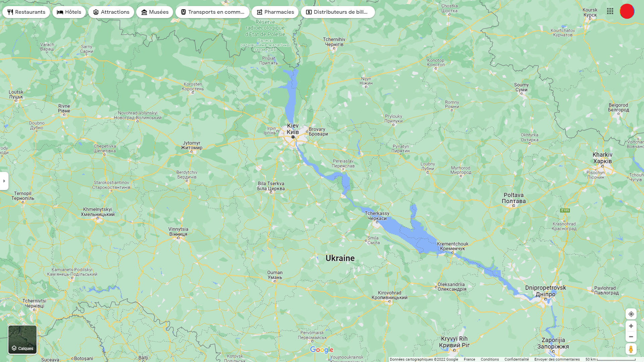The width and height of the screenshot is (644, 362).
Task: Drag the zoom slider control
Action: [631, 331]
